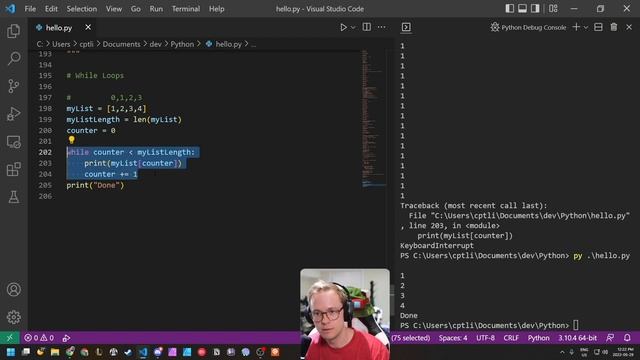This screenshot has width=640, height=360.
Task: Click the feedback icon in status bar
Action: coord(610,338)
